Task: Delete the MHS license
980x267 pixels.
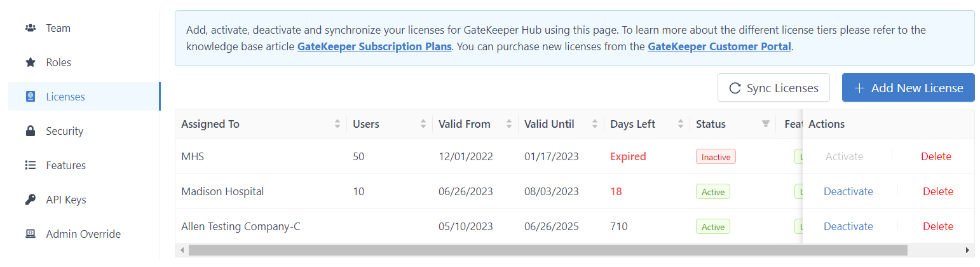Action: pyautogui.click(x=936, y=156)
